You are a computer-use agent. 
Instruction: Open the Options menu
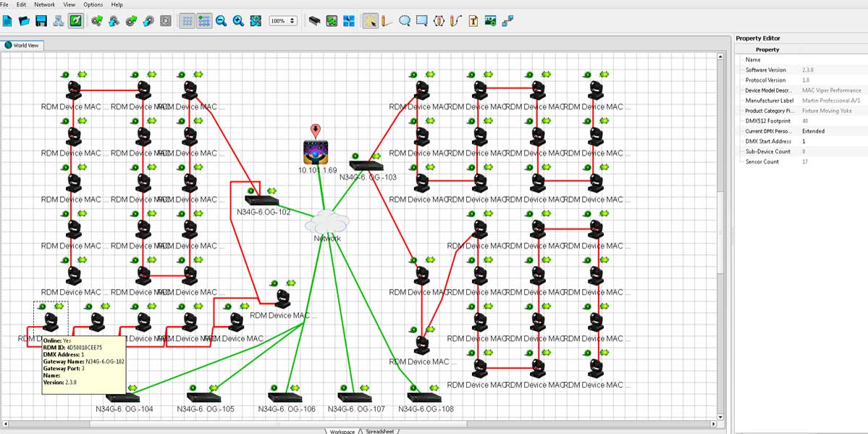pos(93,4)
